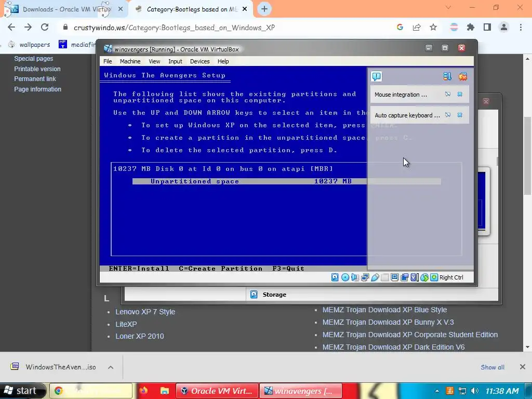The image size is (532, 399).
Task: Click Show all downloads
Action: coord(493,367)
